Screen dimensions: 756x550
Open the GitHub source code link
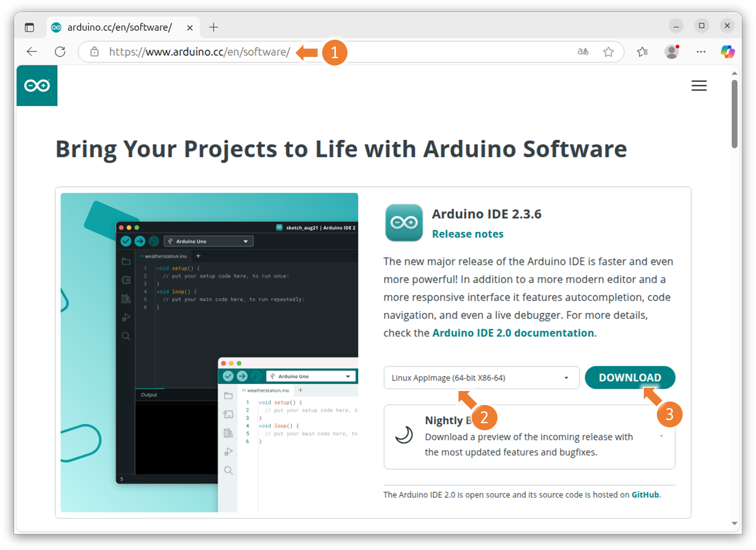[645, 495]
